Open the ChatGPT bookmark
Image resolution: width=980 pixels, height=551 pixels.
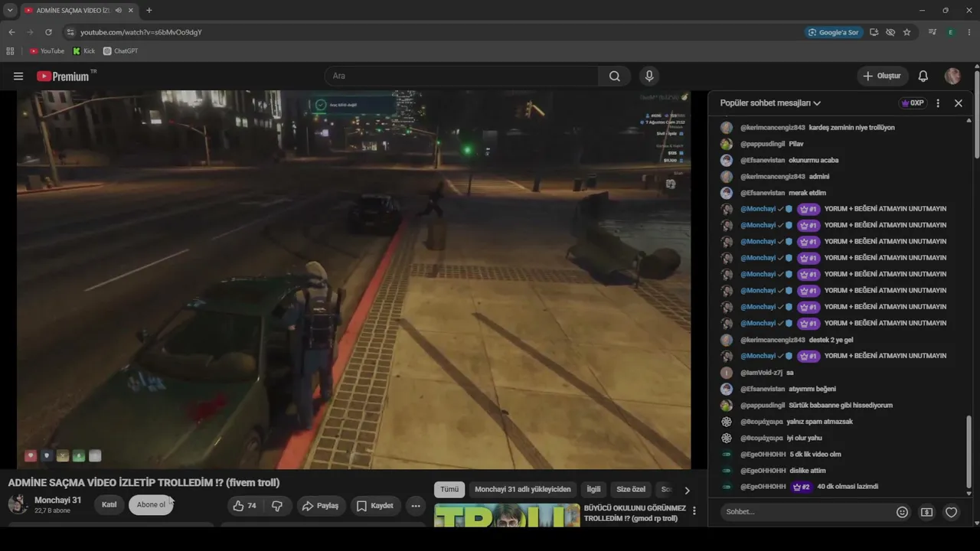click(121, 51)
